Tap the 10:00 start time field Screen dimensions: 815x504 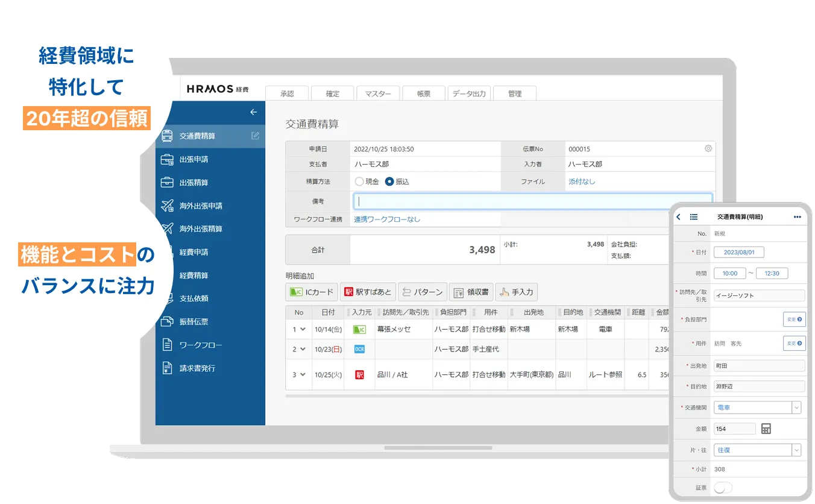[x=730, y=273]
